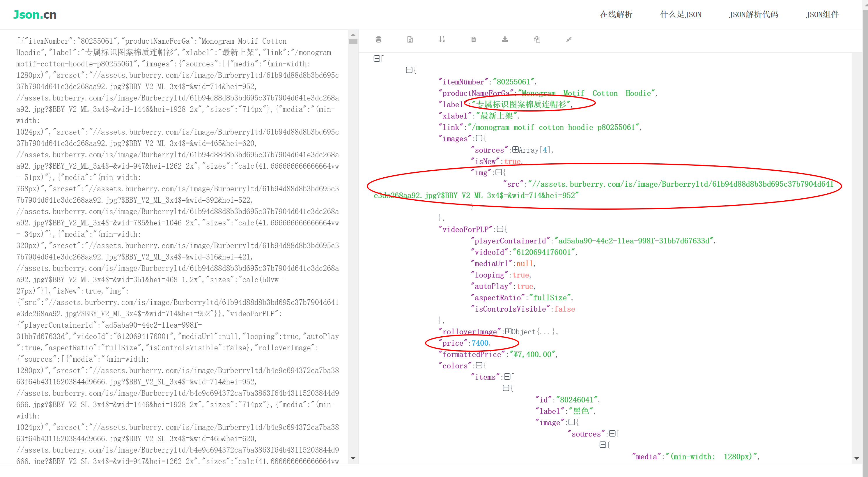Select the "videoId" value "6120694176001"
Screen dimensions: 868x477
coord(543,252)
